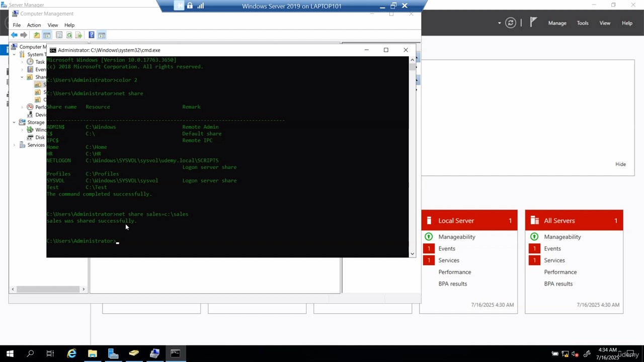Open Task View on the taskbar

[x=50, y=353]
